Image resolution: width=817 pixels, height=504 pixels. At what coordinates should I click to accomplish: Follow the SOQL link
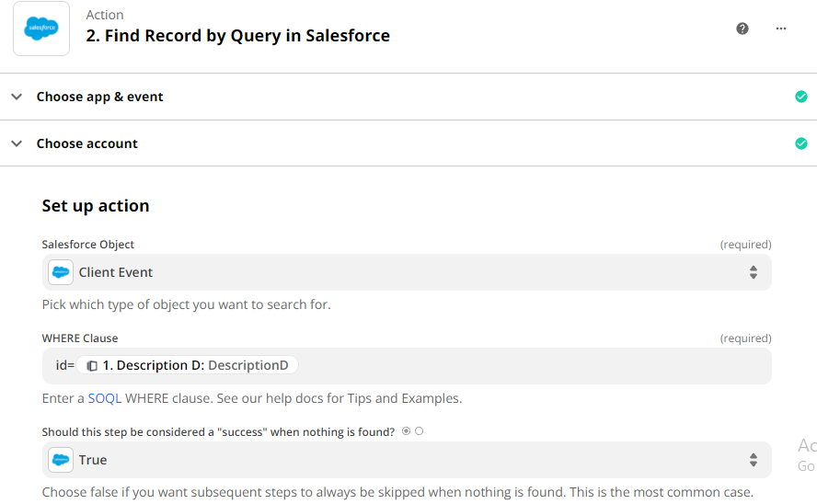tap(104, 398)
